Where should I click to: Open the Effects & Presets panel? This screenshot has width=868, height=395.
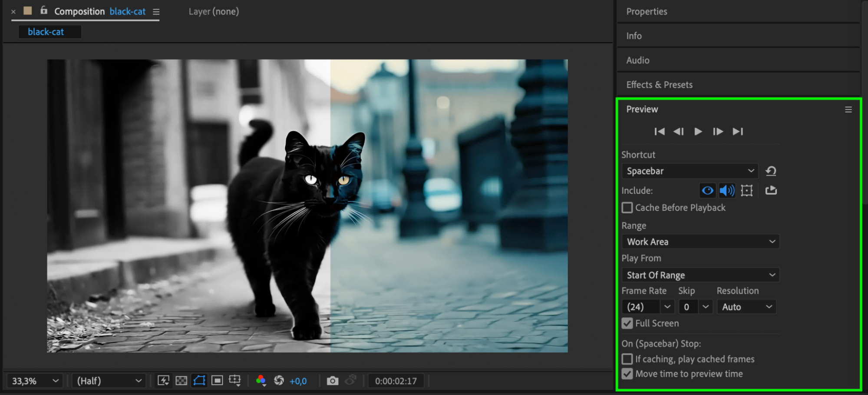click(659, 85)
